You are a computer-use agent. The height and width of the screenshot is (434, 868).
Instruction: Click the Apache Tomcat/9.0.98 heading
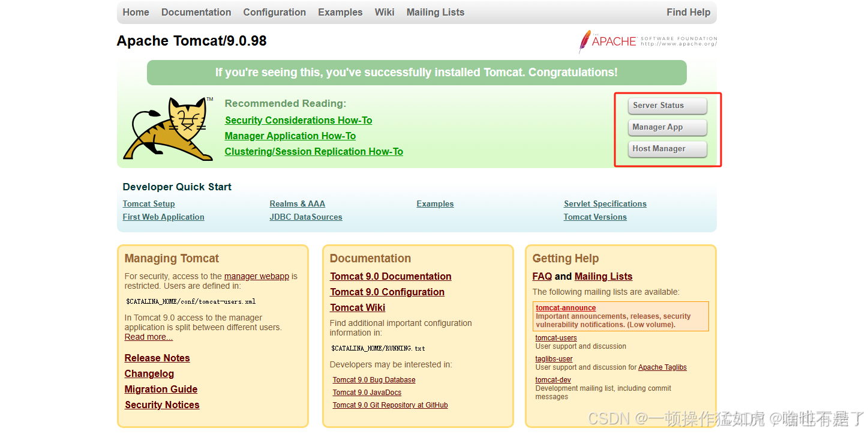(191, 41)
